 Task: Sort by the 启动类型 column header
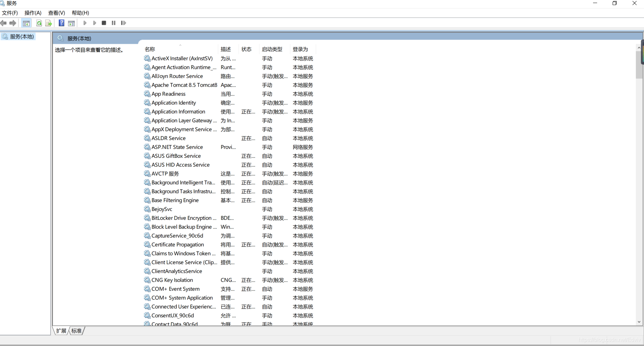tap(272, 49)
